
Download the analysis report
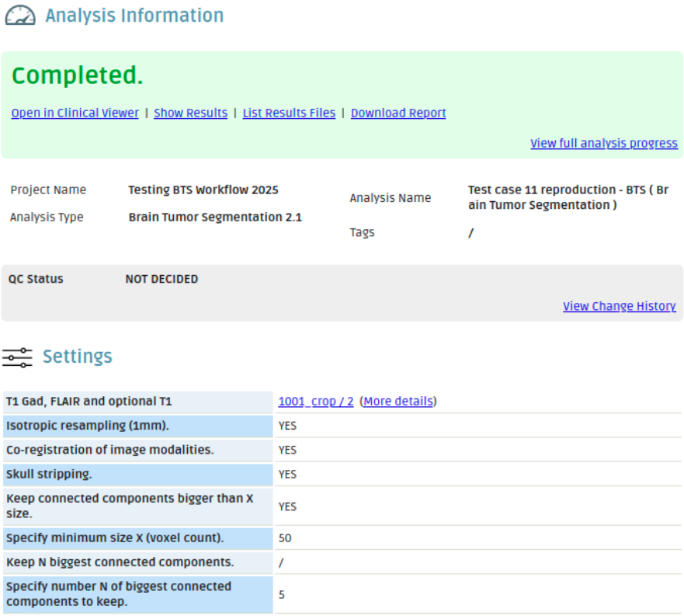point(398,113)
